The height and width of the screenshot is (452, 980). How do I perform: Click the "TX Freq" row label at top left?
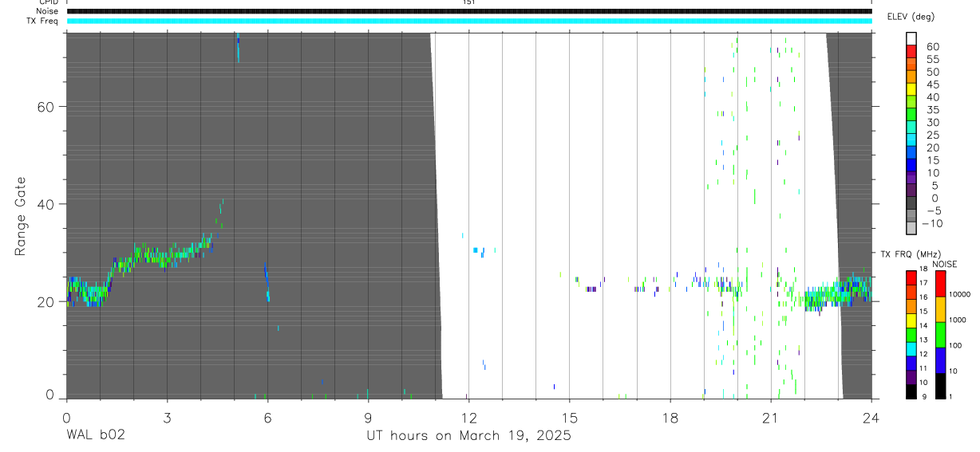(x=42, y=21)
